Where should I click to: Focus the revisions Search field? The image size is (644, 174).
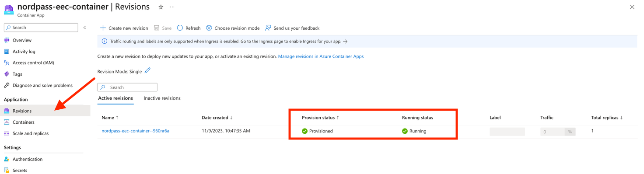tap(127, 87)
